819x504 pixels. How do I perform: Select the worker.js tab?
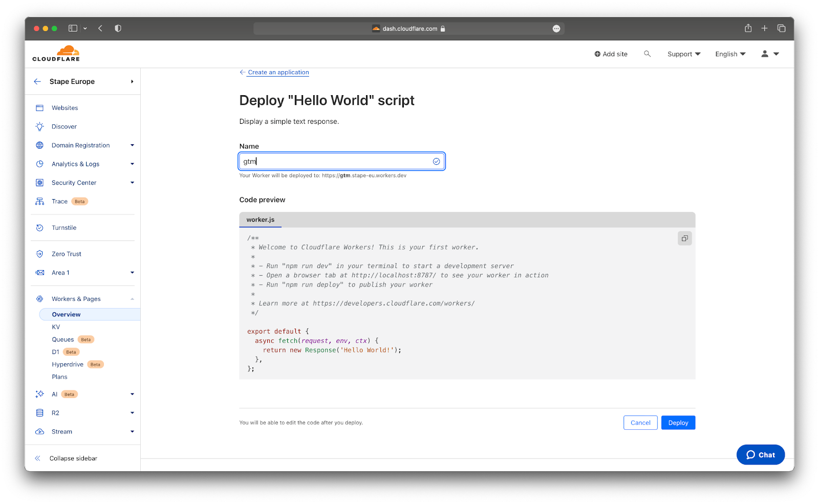pyautogui.click(x=260, y=220)
